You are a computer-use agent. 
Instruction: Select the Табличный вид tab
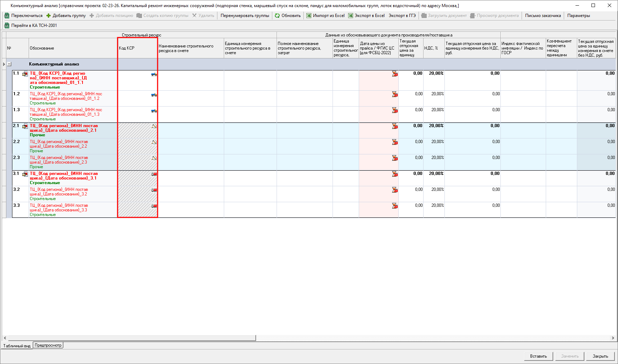17,346
